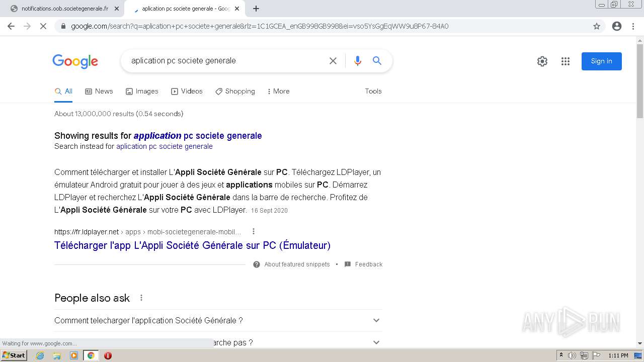Run the search with the magnifier icon
The width and height of the screenshot is (644, 362).
tap(377, 61)
